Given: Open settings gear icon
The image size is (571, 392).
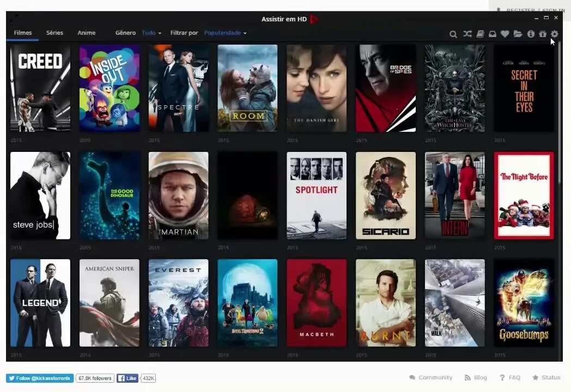Looking at the screenshot, I should (x=554, y=34).
